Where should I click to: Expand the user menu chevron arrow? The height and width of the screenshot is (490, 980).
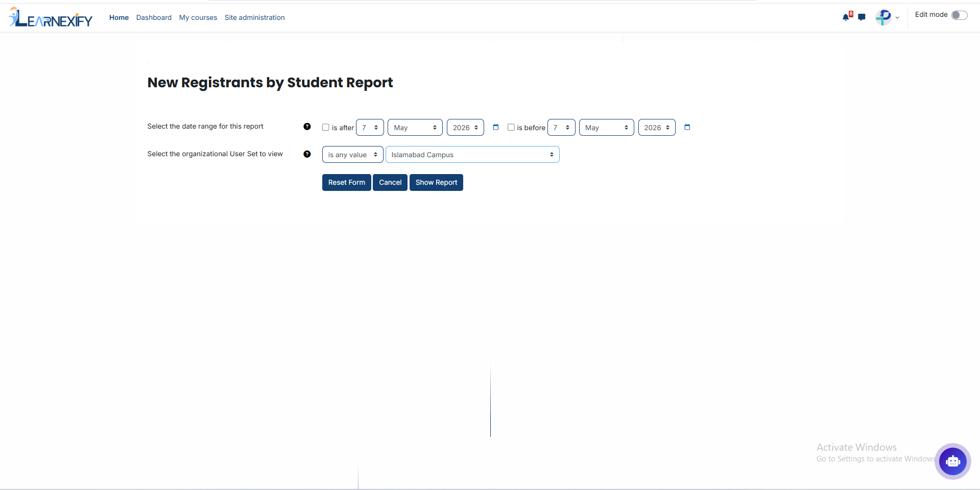click(897, 18)
